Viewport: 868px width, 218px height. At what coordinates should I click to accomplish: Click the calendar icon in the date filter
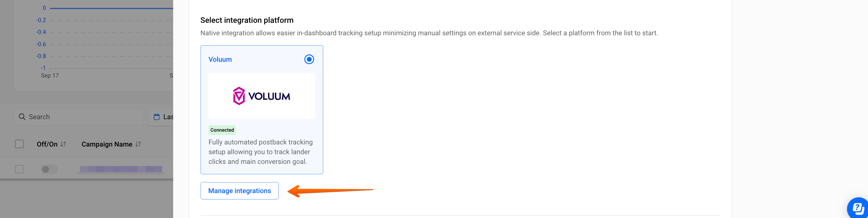tap(157, 117)
